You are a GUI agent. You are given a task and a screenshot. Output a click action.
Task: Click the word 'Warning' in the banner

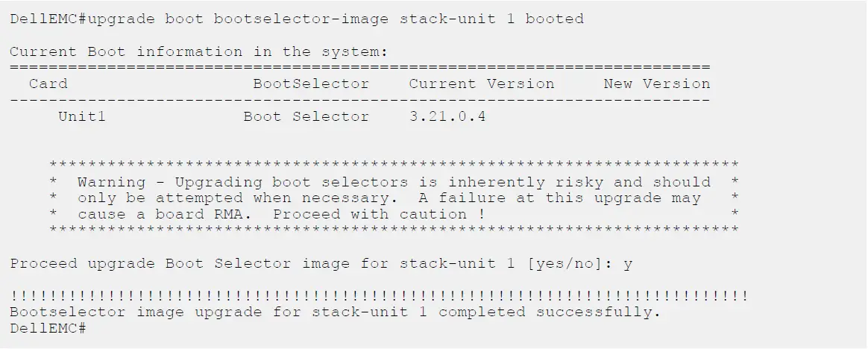pos(112,182)
